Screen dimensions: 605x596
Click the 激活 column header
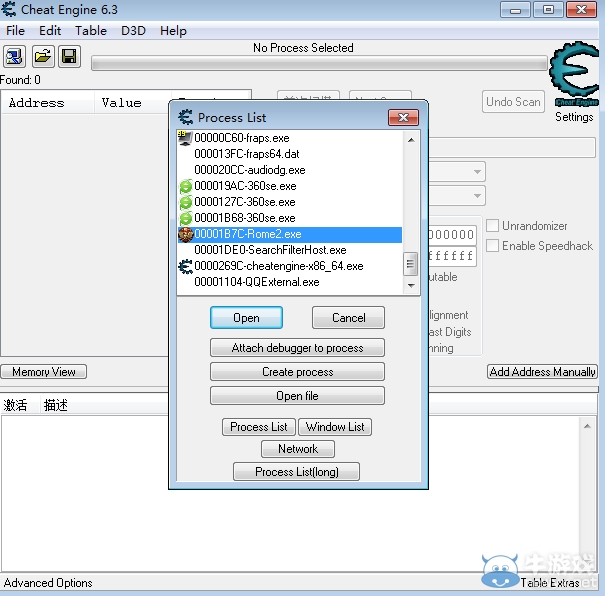pos(20,405)
